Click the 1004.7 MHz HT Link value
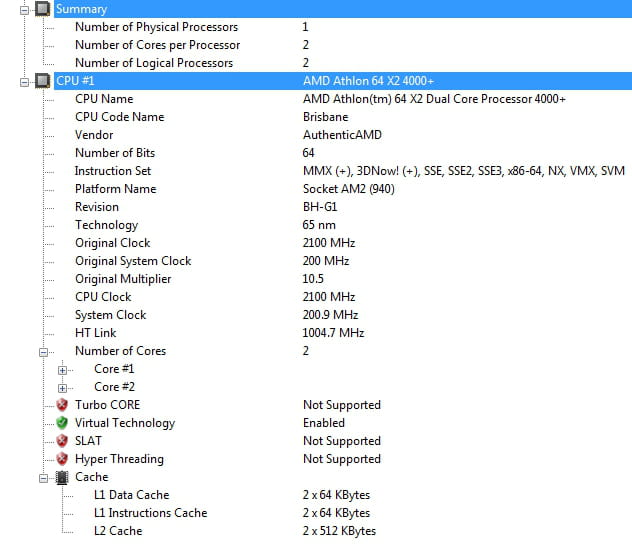 pos(333,333)
